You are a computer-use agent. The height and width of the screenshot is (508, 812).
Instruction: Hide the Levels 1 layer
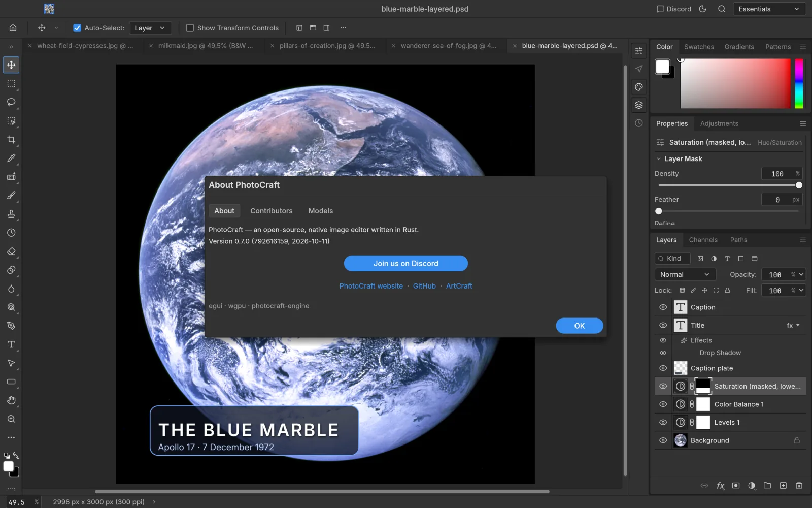click(x=663, y=423)
